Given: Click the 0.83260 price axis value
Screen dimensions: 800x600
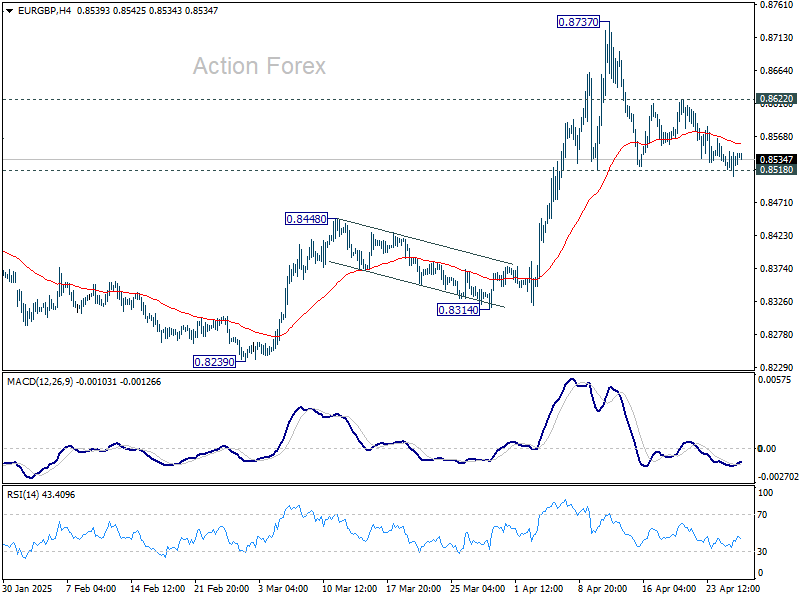Looking at the screenshot, I should 777,302.
